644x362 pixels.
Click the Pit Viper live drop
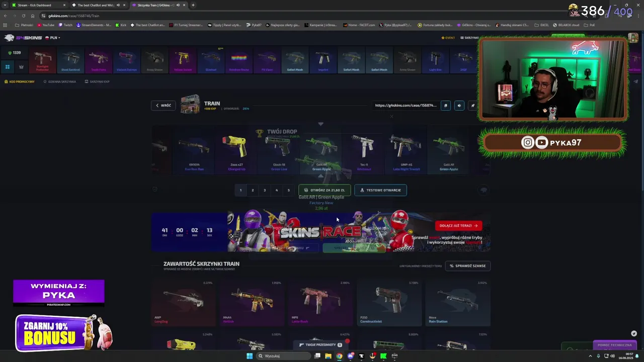(267, 60)
